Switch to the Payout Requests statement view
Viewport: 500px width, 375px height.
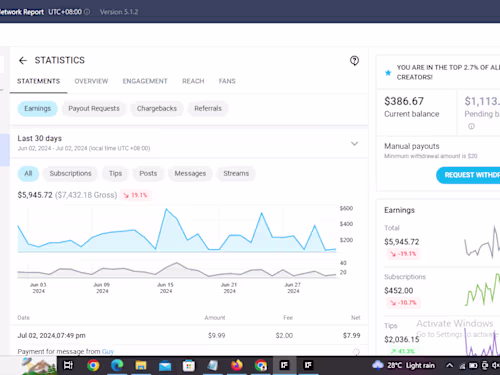click(94, 109)
